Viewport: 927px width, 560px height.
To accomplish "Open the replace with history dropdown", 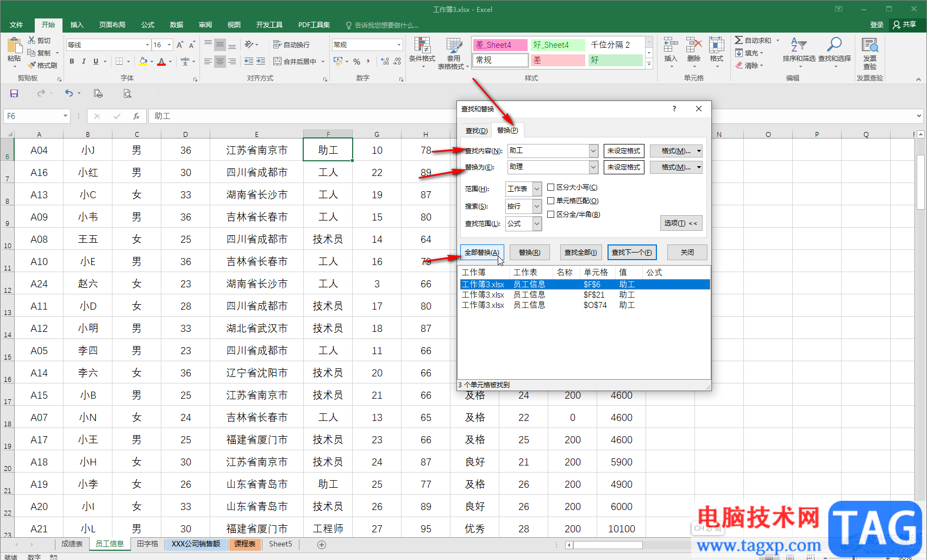I will pos(593,167).
